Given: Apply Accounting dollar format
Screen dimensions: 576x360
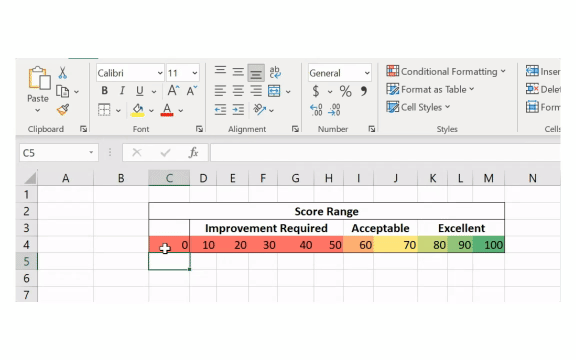Looking at the screenshot, I should pyautogui.click(x=316, y=91).
